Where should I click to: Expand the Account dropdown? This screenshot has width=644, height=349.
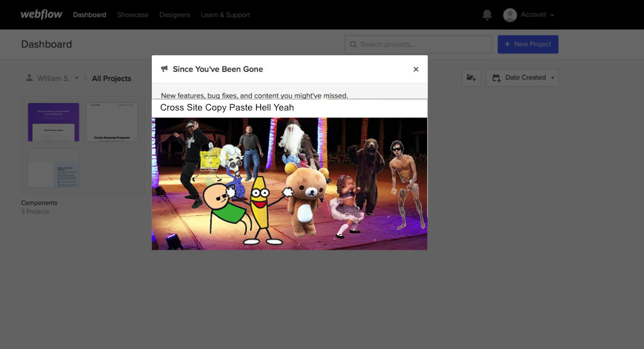tap(537, 15)
